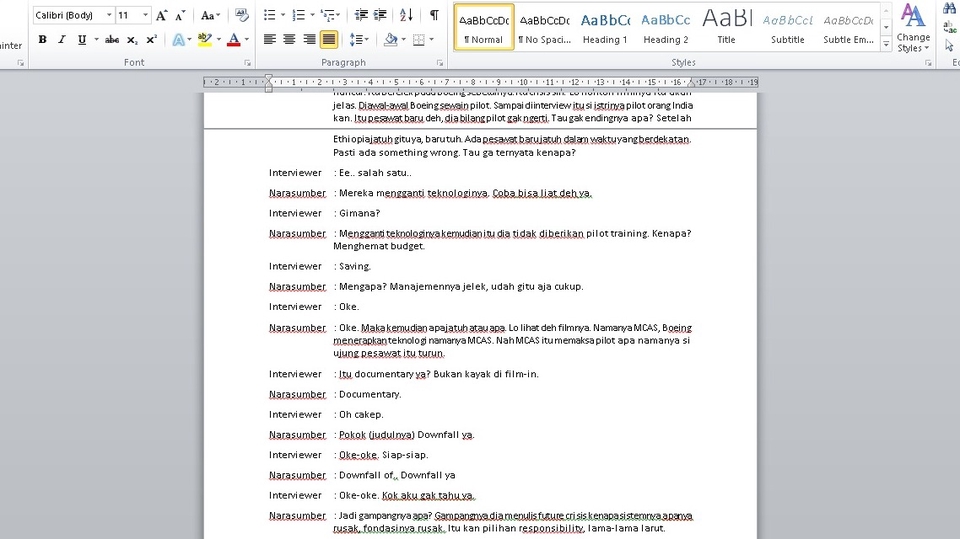The height and width of the screenshot is (539, 960).
Task: Open Line and Paragraph Spacing
Action: 359,40
